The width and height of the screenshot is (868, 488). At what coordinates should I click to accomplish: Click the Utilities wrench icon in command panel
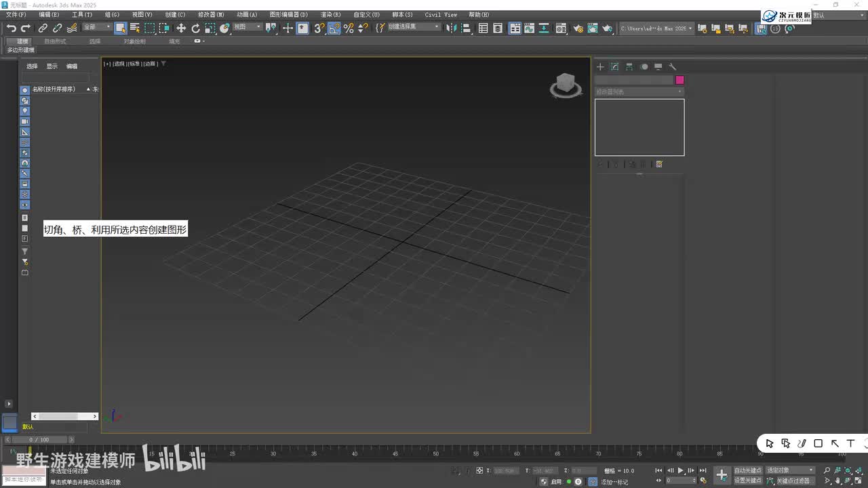pos(673,66)
